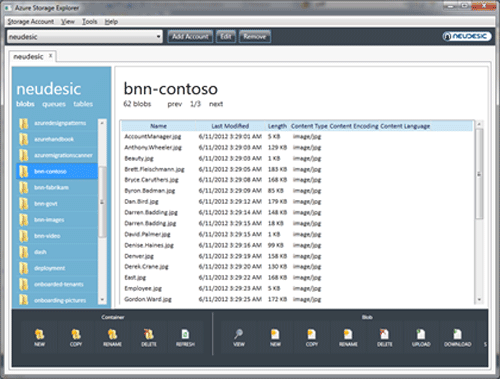Viewport: 500px width, 380px height.
Task: Copy the blob using Blob COPY icon
Action: (x=312, y=337)
